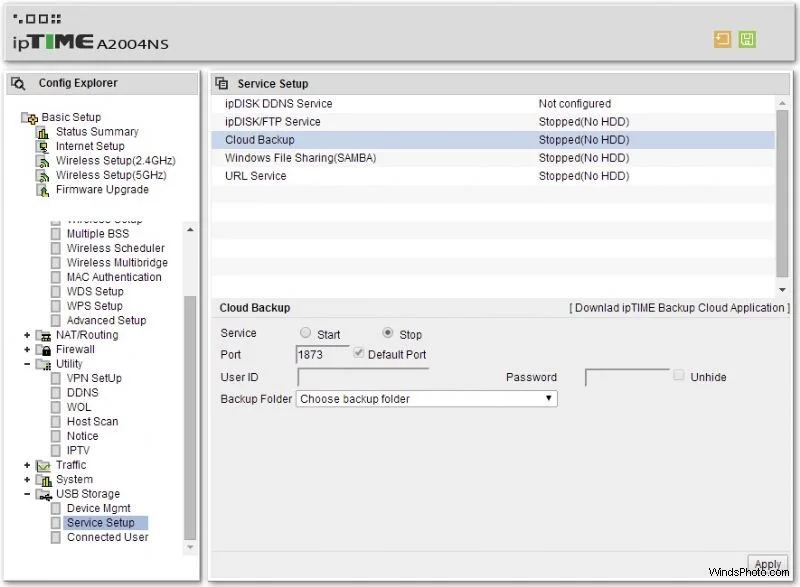Screen dimensions: 800x587
Task: Open the Choose backup folder dropdown
Action: pos(427,399)
